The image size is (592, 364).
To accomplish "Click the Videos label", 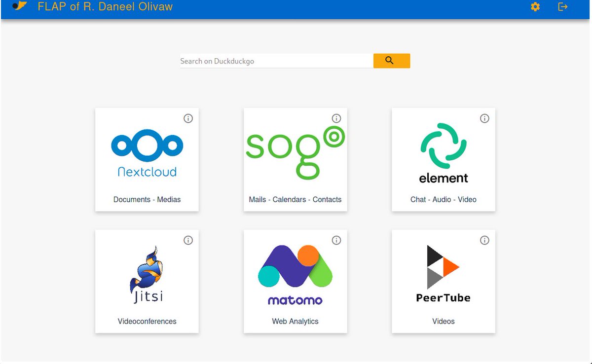I will tap(444, 321).
